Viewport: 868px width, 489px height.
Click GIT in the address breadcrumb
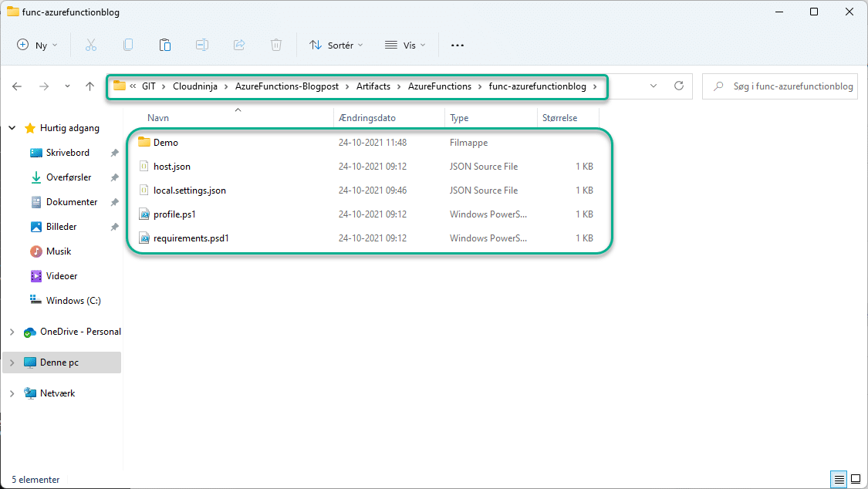(148, 86)
